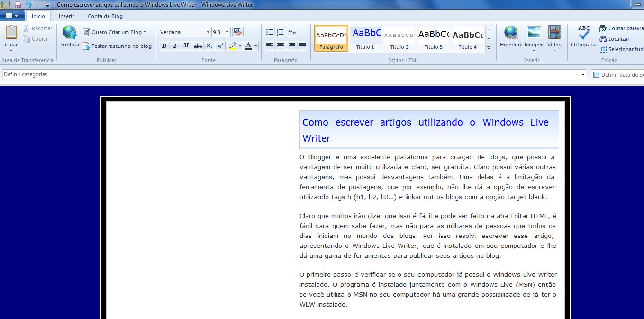644x319 pixels.
Task: Open the Definir categorias dropdown
Action: point(583,75)
